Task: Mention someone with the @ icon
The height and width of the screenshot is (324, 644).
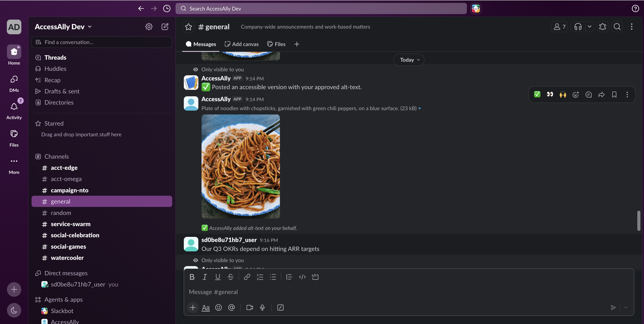Action: [x=231, y=307]
